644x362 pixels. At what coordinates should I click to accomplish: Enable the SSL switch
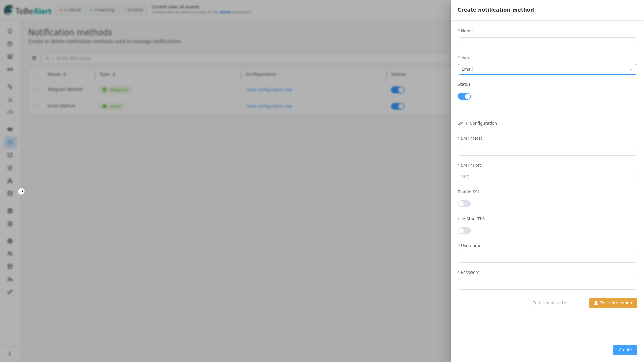click(464, 204)
